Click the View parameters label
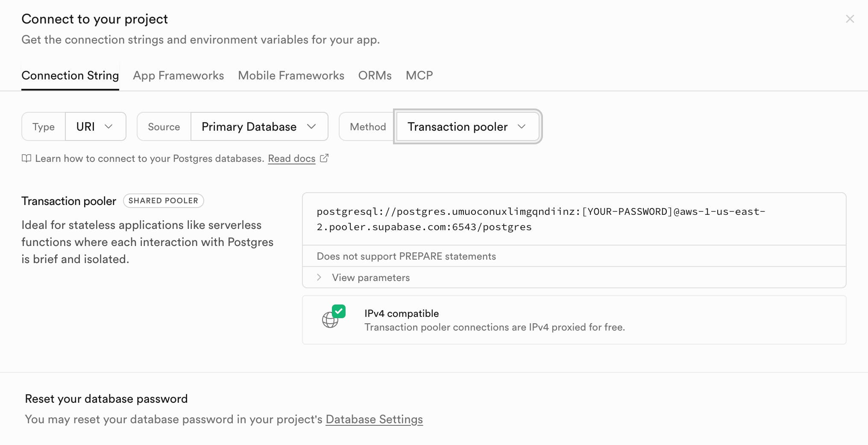The width and height of the screenshot is (868, 445). tap(371, 278)
